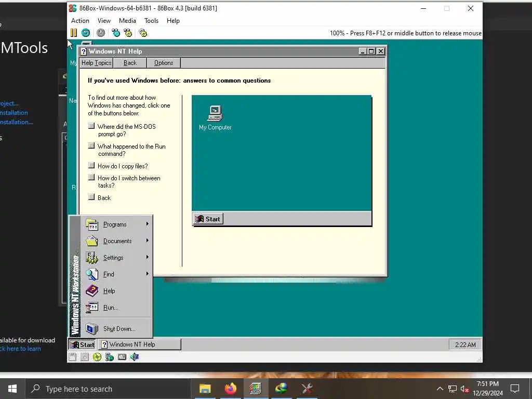Click the crossed tools taskbar icon
The width and height of the screenshot is (532, 399).
click(x=307, y=389)
